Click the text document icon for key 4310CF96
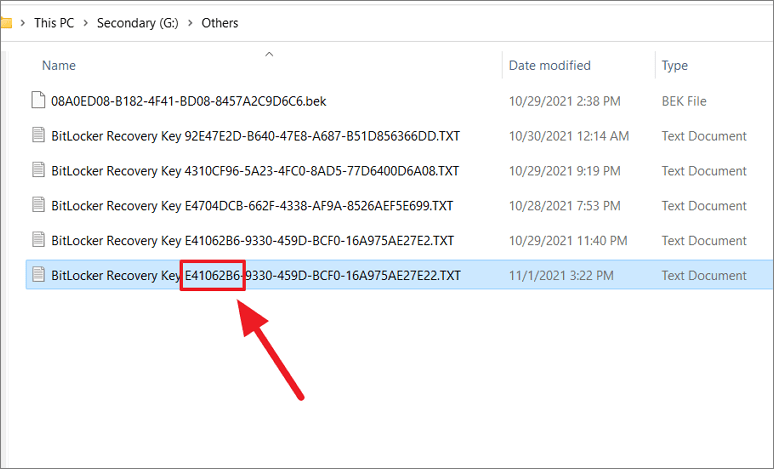 point(38,170)
